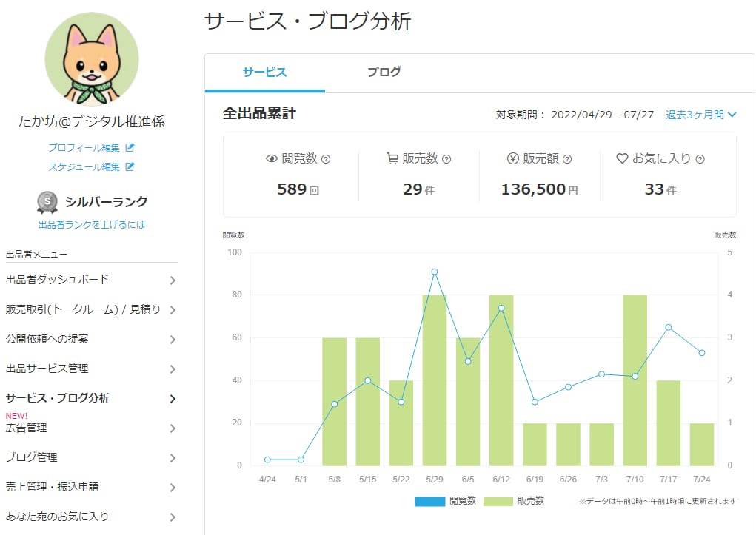The height and width of the screenshot is (535, 756).
Task: Open プロフィール編集 link
Action: [84, 147]
